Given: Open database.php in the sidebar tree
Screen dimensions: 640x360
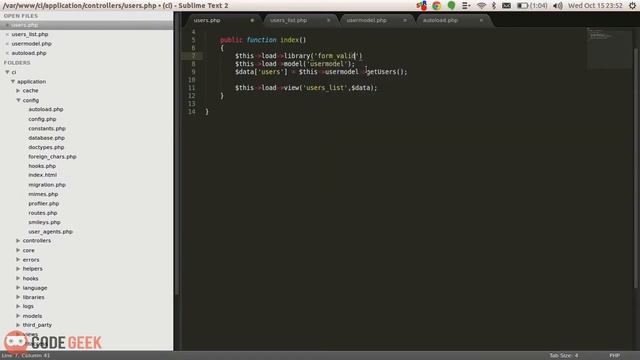Looking at the screenshot, I should point(47,138).
